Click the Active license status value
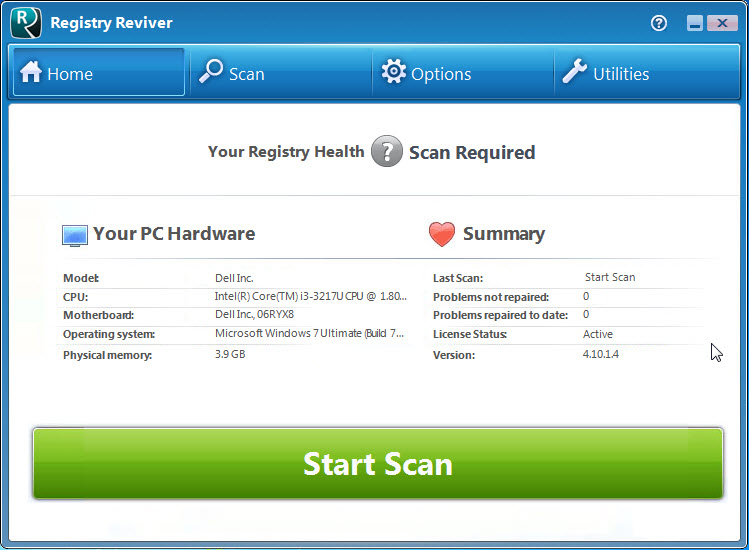Viewport: 749px width, 550px height. 598,334
